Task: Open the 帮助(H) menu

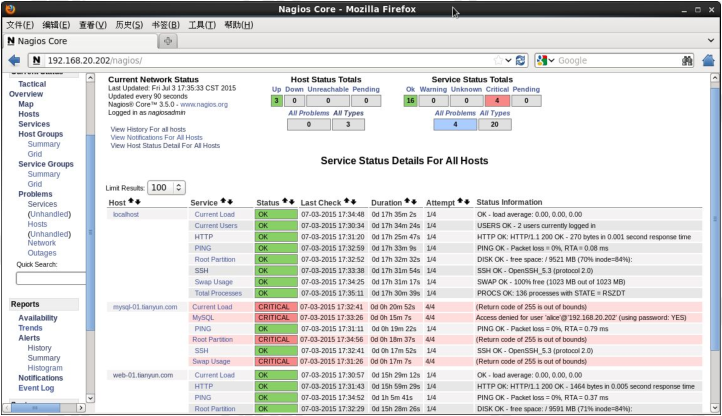Action: coord(239,25)
